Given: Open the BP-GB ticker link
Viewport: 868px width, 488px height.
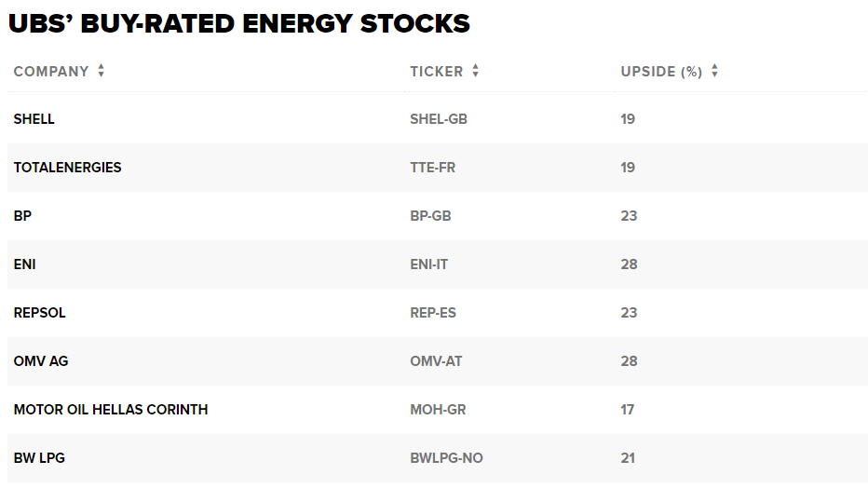Looking at the screenshot, I should tap(430, 216).
